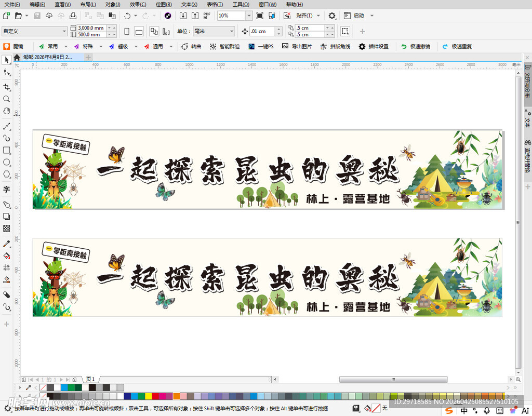The width and height of the screenshot is (532, 416).
Task: Click the 导出图片 button
Action: [x=297, y=46]
